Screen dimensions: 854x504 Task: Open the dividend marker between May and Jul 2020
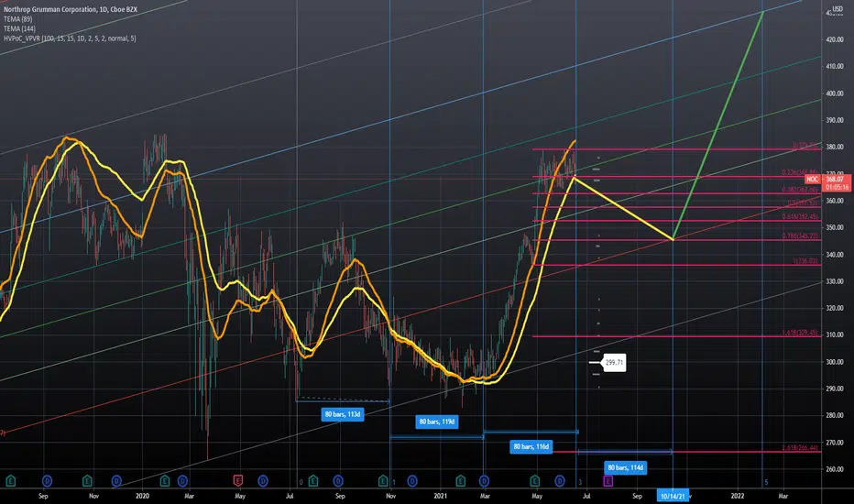[263, 480]
